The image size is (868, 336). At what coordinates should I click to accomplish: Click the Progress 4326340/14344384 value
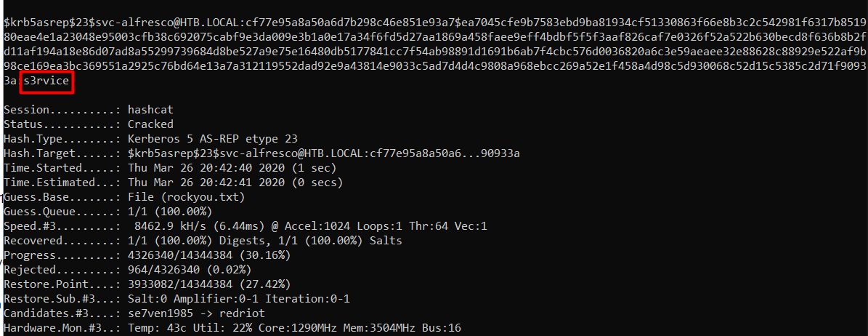click(208, 255)
